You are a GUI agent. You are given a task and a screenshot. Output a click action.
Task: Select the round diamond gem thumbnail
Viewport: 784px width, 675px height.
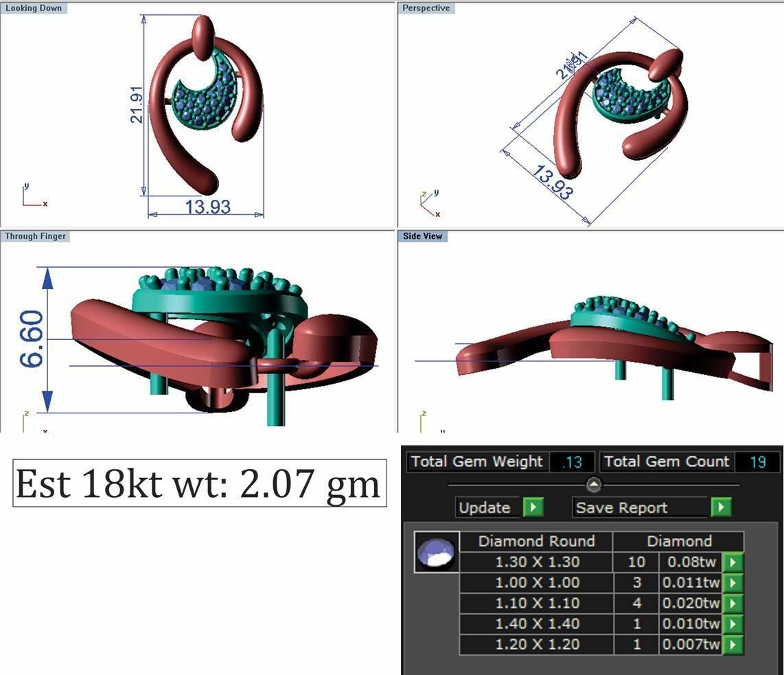click(437, 552)
